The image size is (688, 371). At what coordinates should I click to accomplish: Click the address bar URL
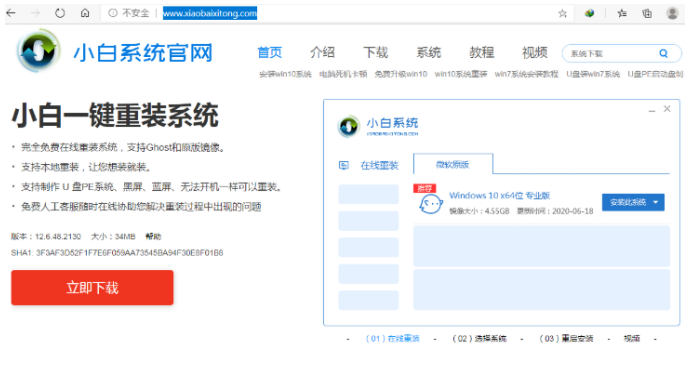click(210, 13)
